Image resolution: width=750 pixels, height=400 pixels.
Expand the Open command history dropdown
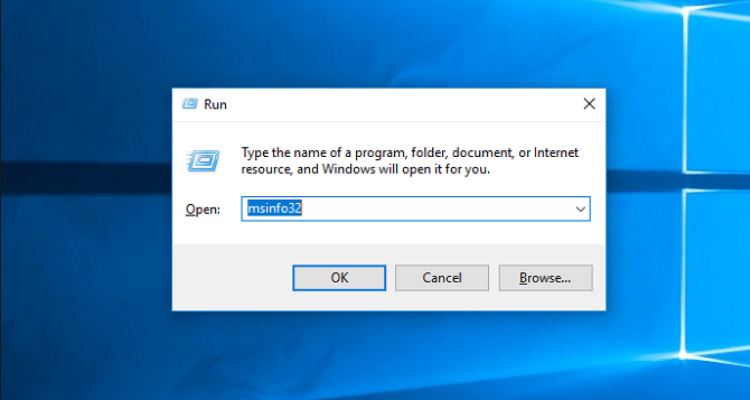click(581, 209)
